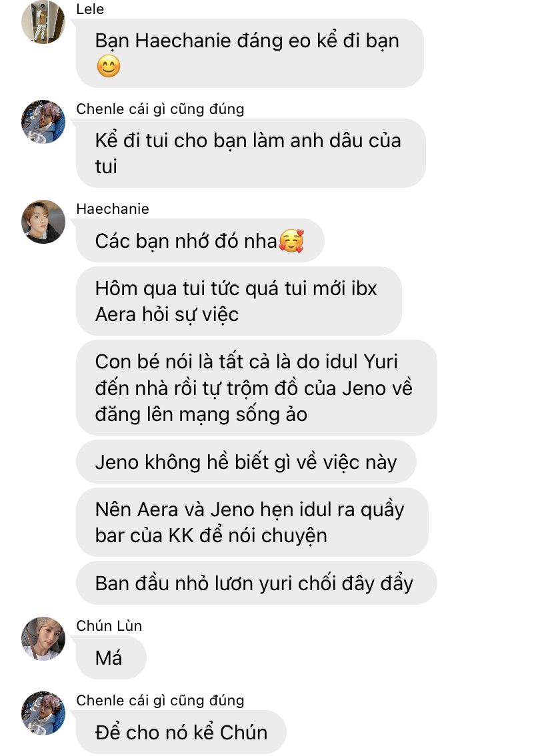Tap Chún Lùn's profile avatar
The image size is (552, 756).
click(43, 638)
